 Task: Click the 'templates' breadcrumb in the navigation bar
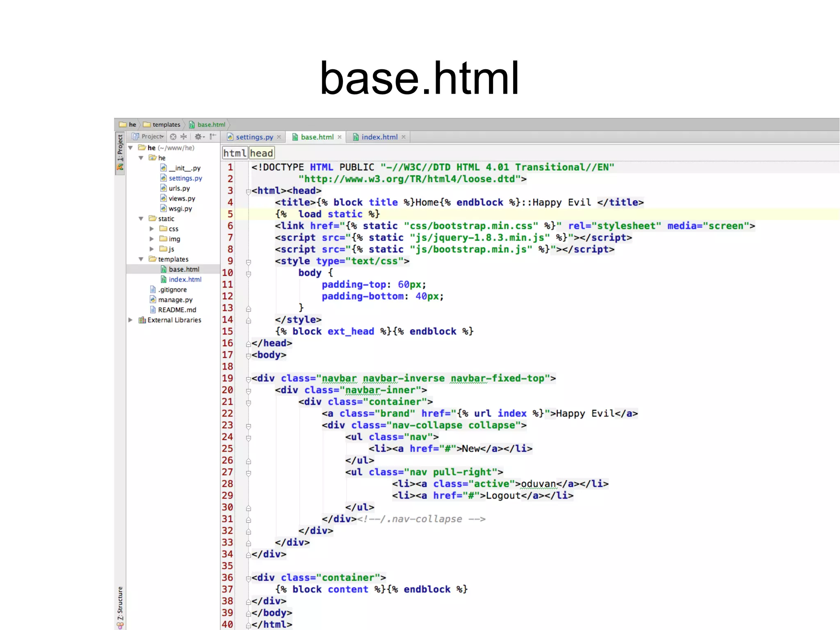pyautogui.click(x=162, y=125)
